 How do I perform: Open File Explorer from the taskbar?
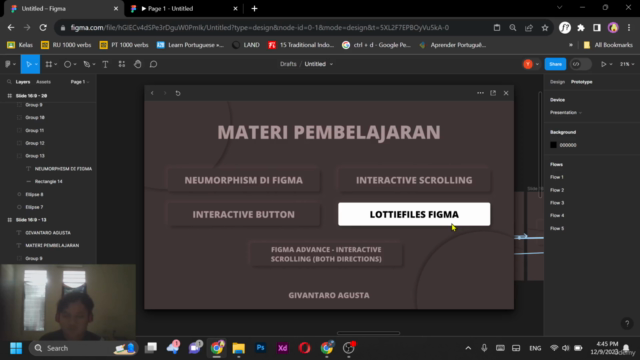point(238,348)
